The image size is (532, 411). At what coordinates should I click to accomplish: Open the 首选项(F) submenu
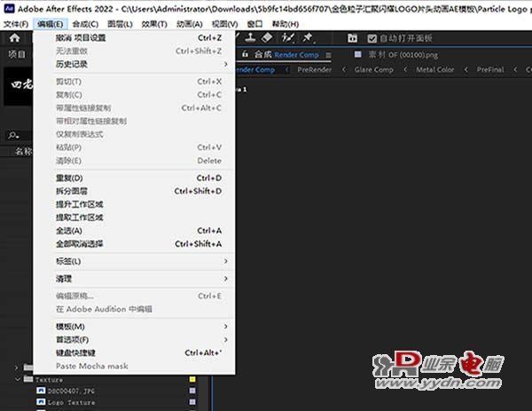pos(142,339)
